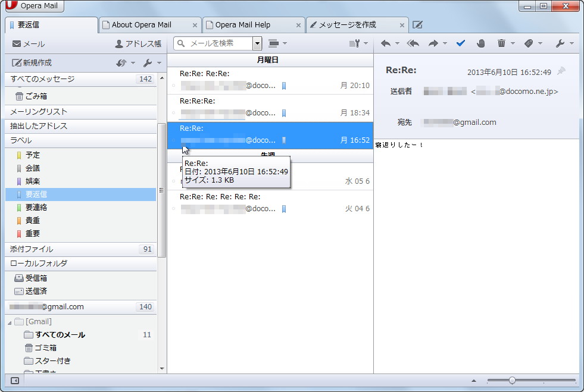Adjust the zoom slider in status bar
The height and width of the screenshot is (392, 584).
(x=512, y=380)
